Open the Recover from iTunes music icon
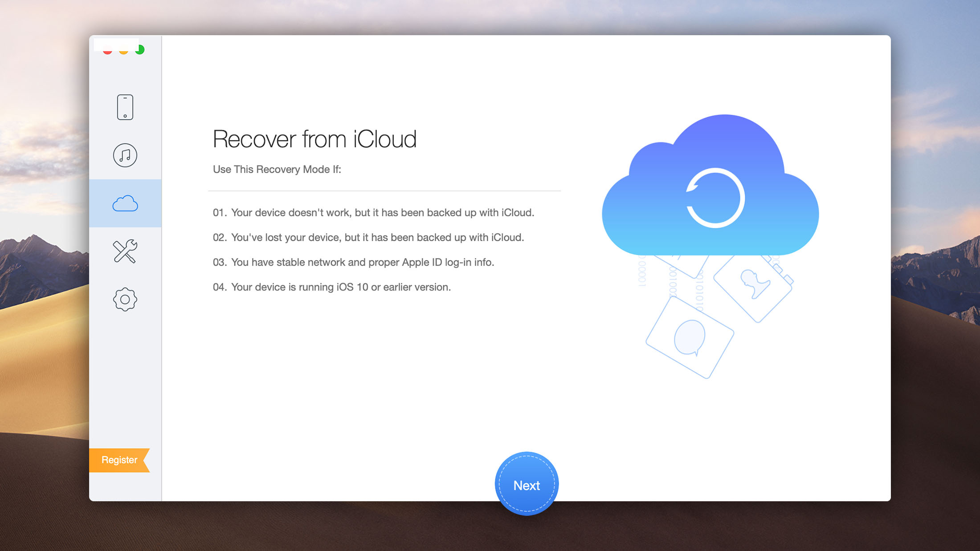This screenshot has height=551, width=980. pos(125,155)
